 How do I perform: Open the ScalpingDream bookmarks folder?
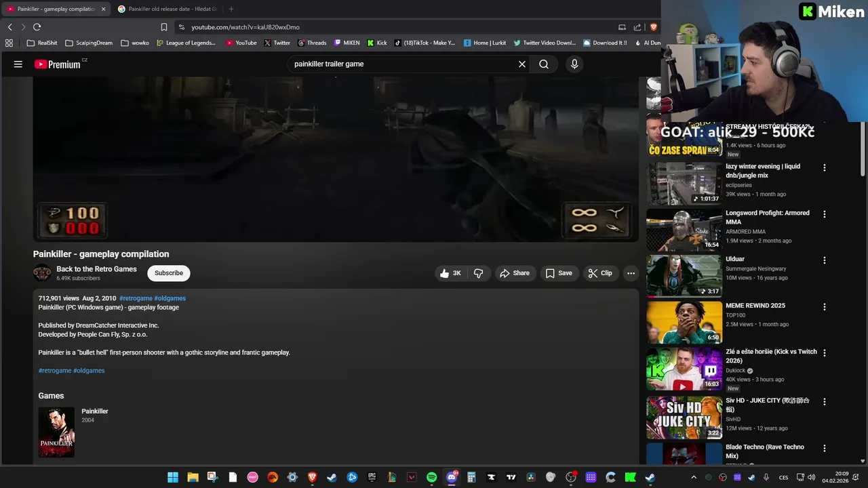89,43
